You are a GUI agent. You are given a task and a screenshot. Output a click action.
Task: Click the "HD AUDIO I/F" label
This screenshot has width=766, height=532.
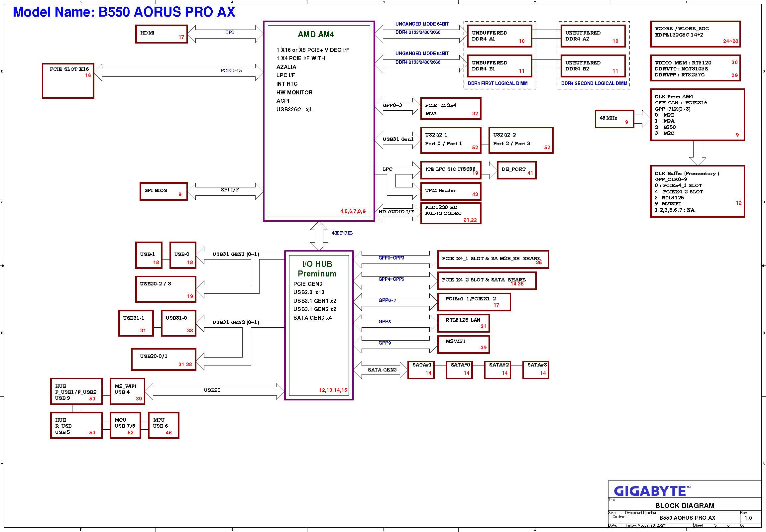click(x=396, y=212)
